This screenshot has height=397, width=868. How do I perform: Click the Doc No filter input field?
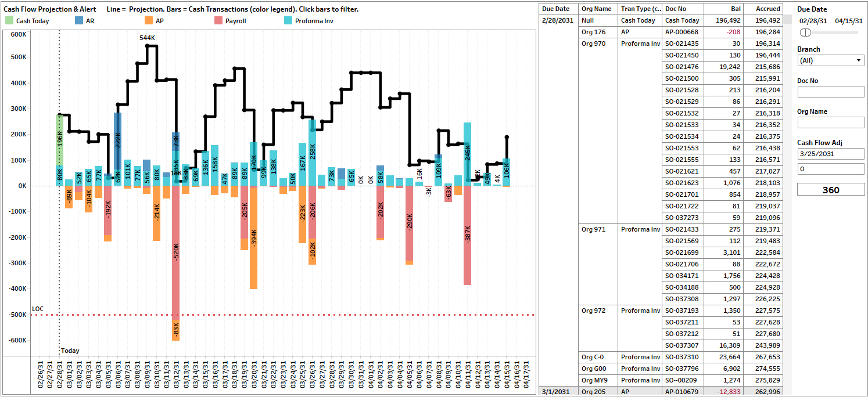click(830, 92)
